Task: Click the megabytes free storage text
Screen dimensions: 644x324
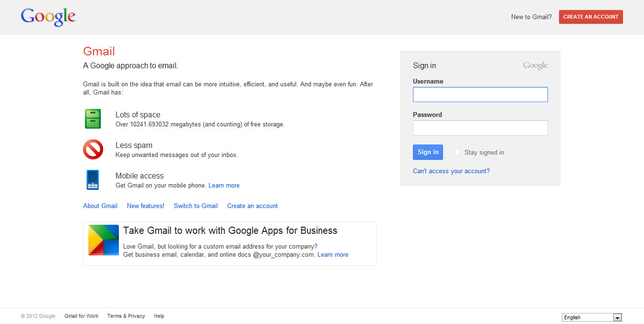Action: tap(200, 124)
